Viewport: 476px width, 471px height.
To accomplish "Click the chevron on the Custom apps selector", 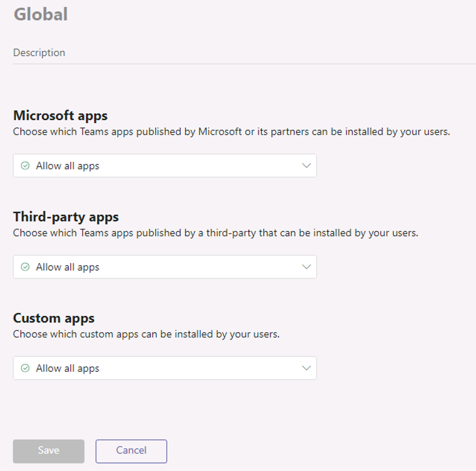I will point(307,368).
